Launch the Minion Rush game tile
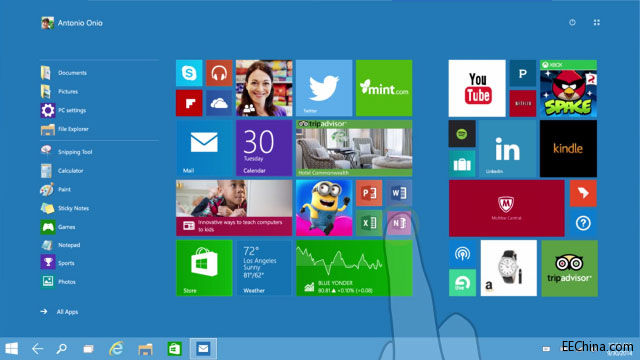 [324, 208]
